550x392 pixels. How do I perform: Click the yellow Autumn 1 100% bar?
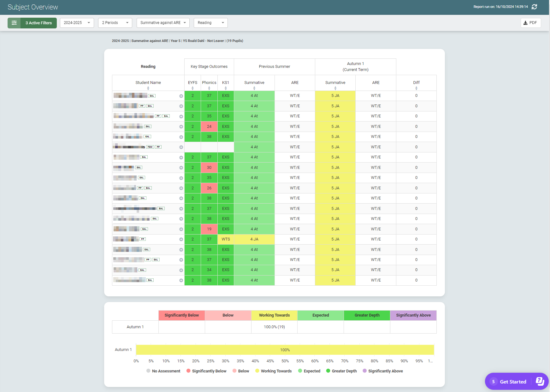(x=285, y=350)
